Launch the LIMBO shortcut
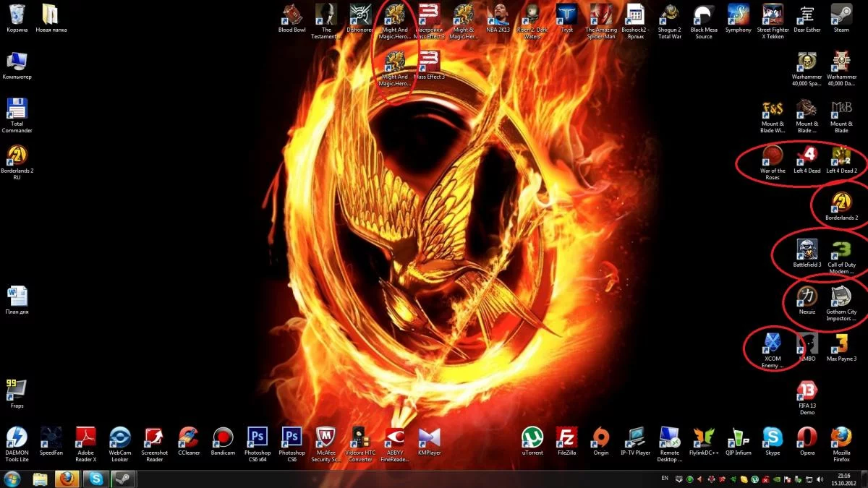The height and width of the screenshot is (488, 868). point(807,348)
